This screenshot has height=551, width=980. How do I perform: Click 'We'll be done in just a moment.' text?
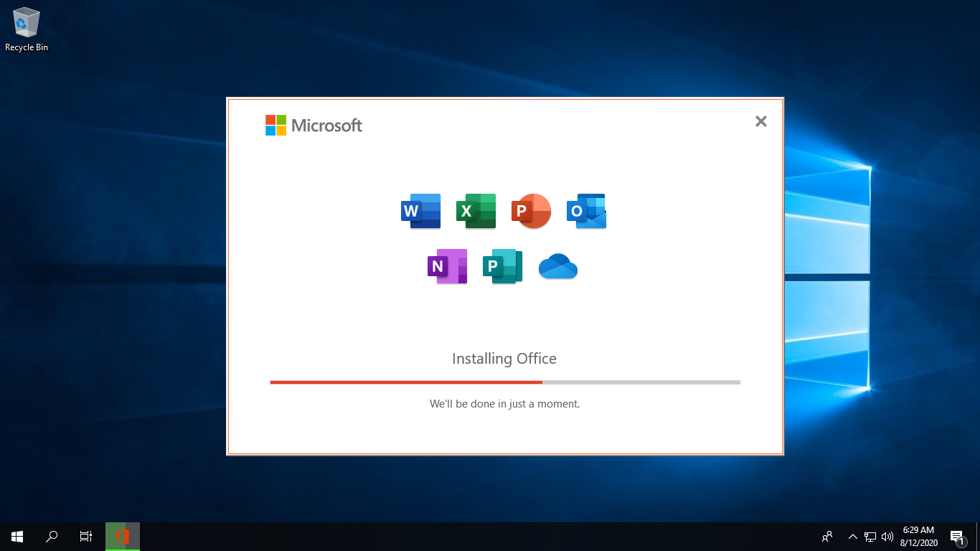(x=504, y=404)
